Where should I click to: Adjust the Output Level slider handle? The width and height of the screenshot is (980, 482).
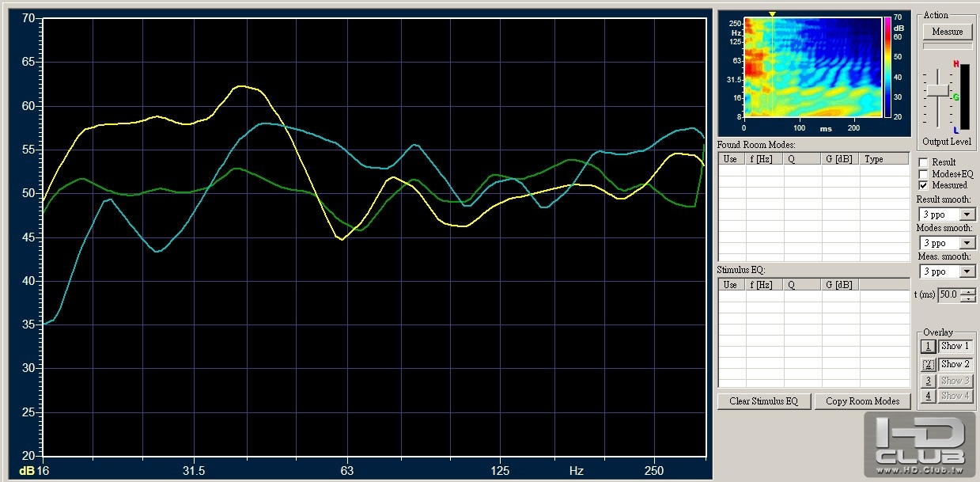coord(936,92)
